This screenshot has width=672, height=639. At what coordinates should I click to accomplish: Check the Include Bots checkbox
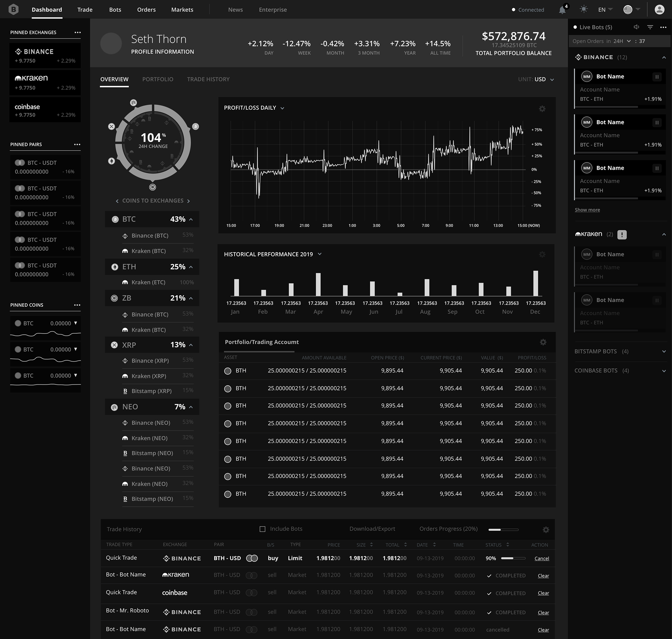tap(262, 529)
